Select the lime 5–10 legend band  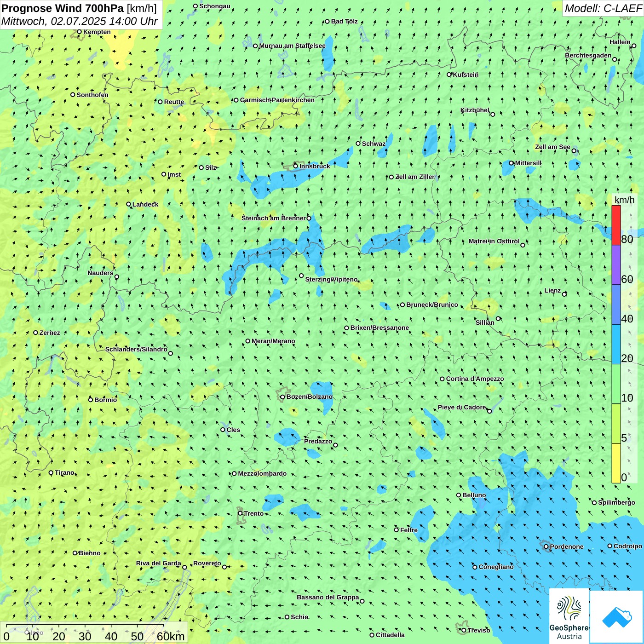616,424
